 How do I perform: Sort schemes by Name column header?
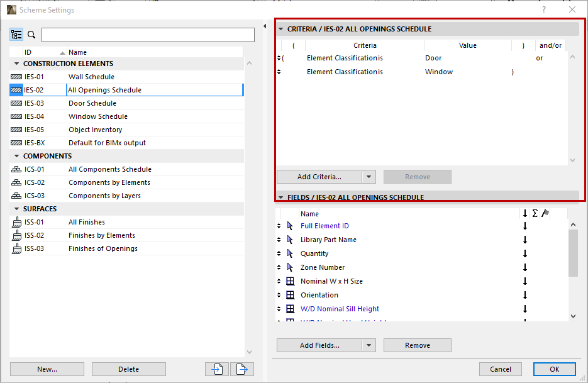[155, 52]
